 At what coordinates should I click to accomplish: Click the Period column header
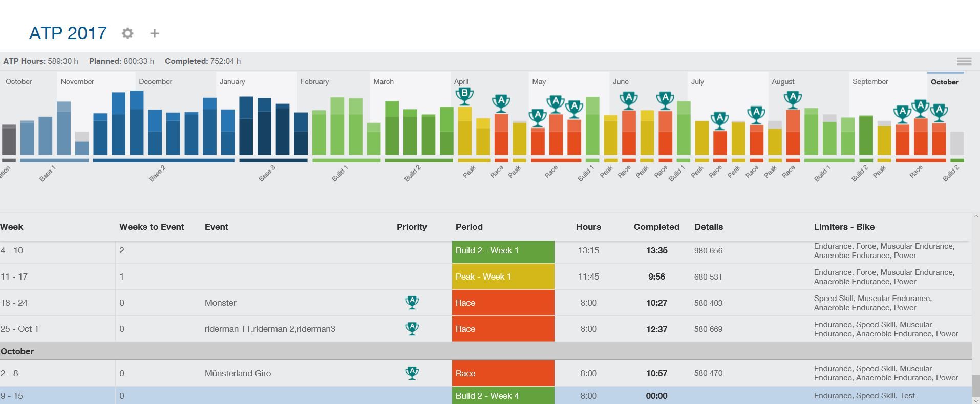(469, 227)
